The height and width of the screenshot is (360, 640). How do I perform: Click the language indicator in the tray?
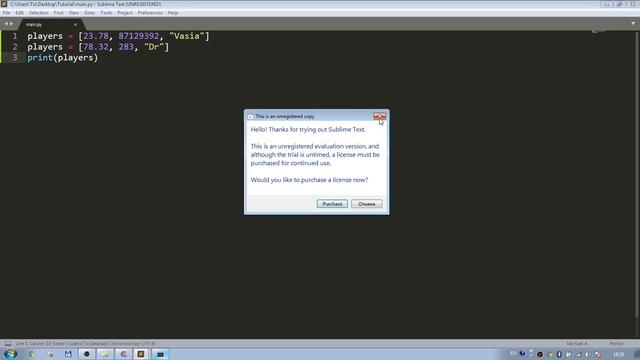pyautogui.click(x=513, y=354)
